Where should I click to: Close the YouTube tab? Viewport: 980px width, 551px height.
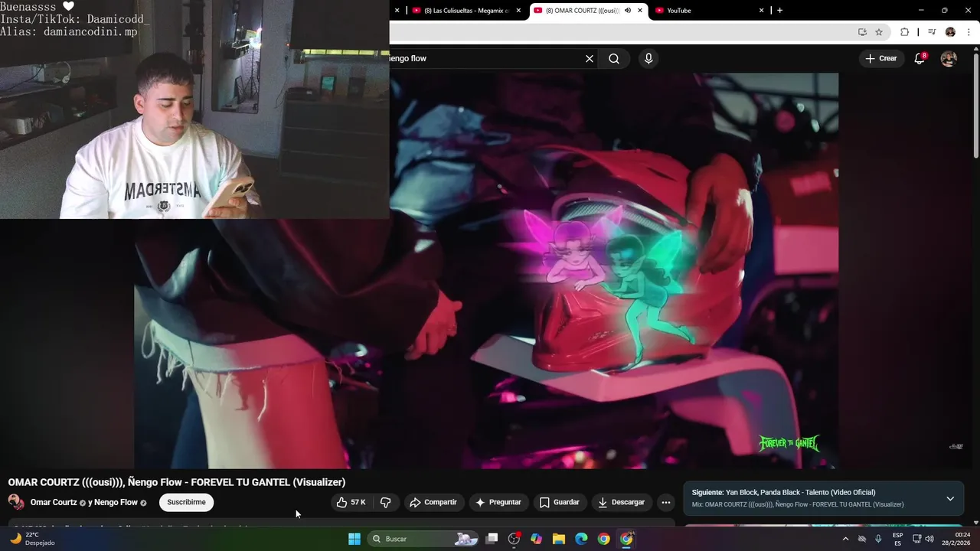coord(762,11)
